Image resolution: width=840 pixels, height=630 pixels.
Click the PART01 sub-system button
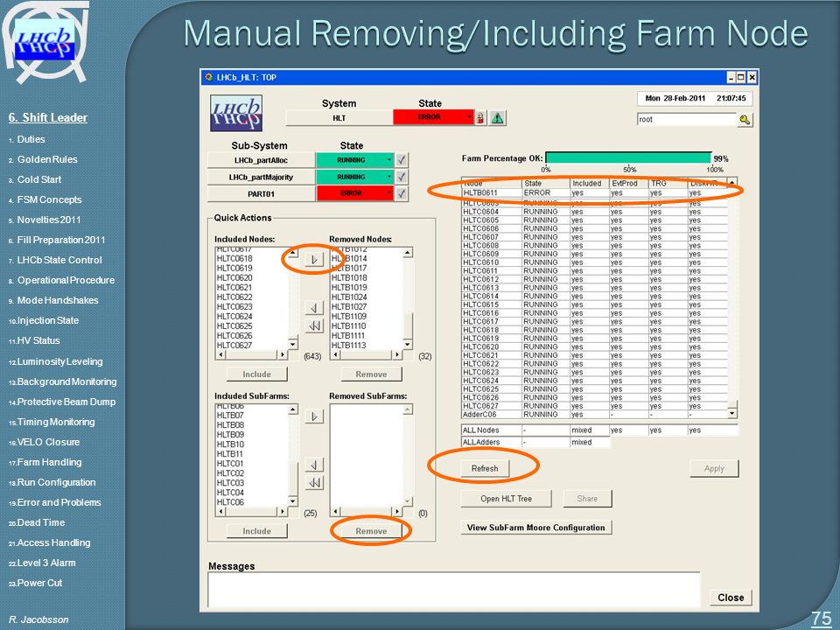261,193
